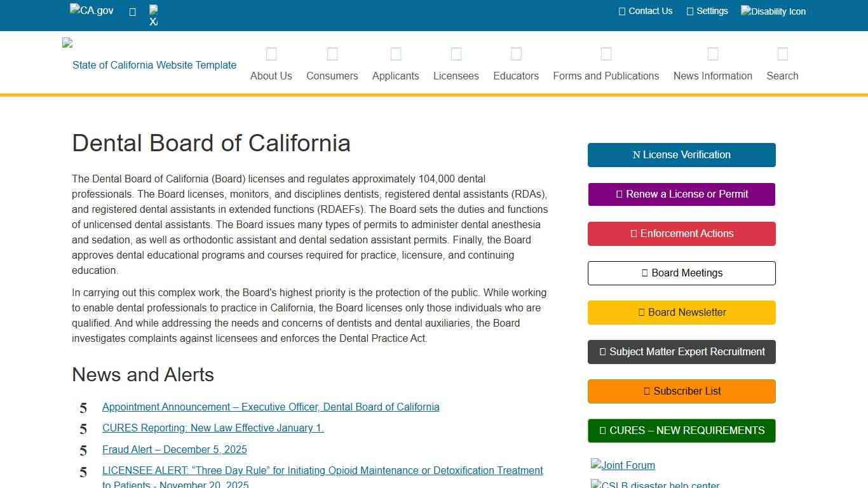The height and width of the screenshot is (488, 868).
Task: Click the Settings gear icon
Action: coord(689,11)
